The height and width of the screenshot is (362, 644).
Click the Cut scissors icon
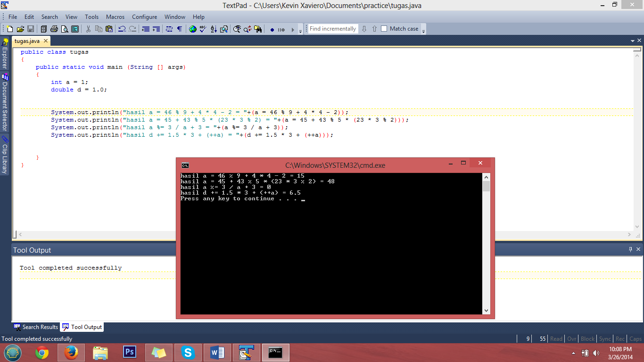(88, 29)
